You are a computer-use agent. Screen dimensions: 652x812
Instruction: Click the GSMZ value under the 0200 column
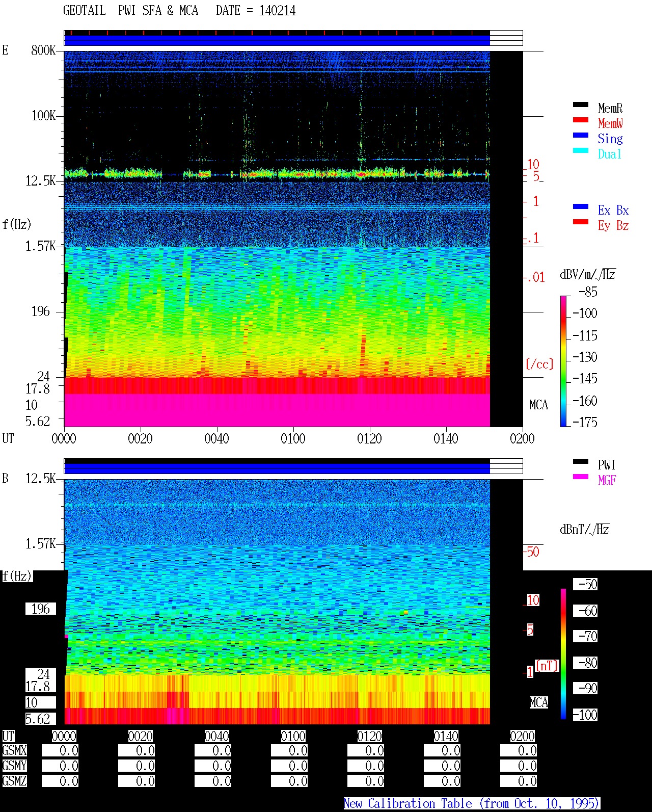point(518,781)
